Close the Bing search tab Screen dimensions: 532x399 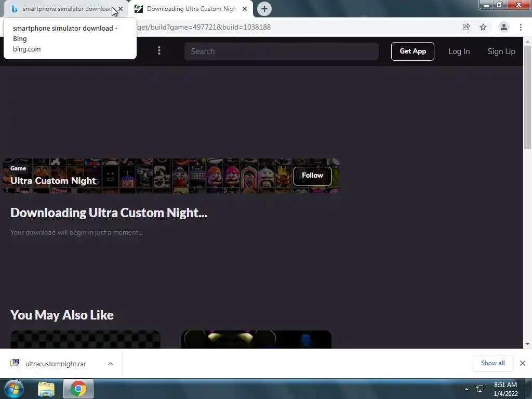click(121, 9)
